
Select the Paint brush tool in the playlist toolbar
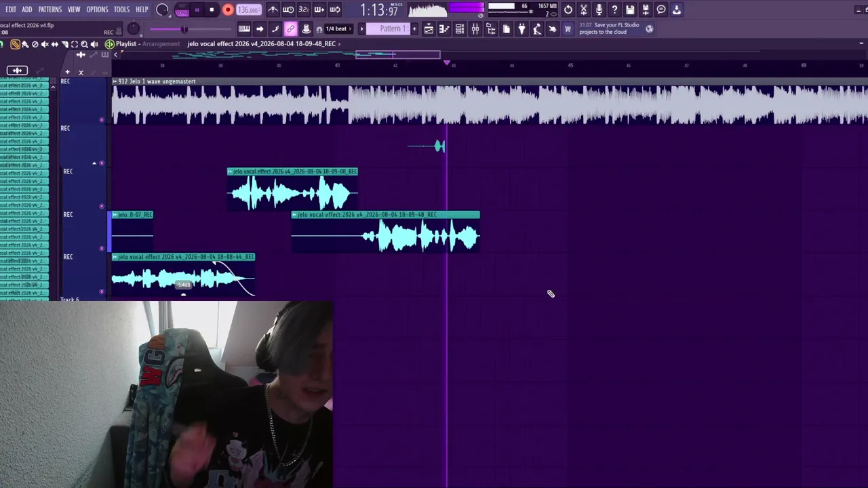coord(25,44)
